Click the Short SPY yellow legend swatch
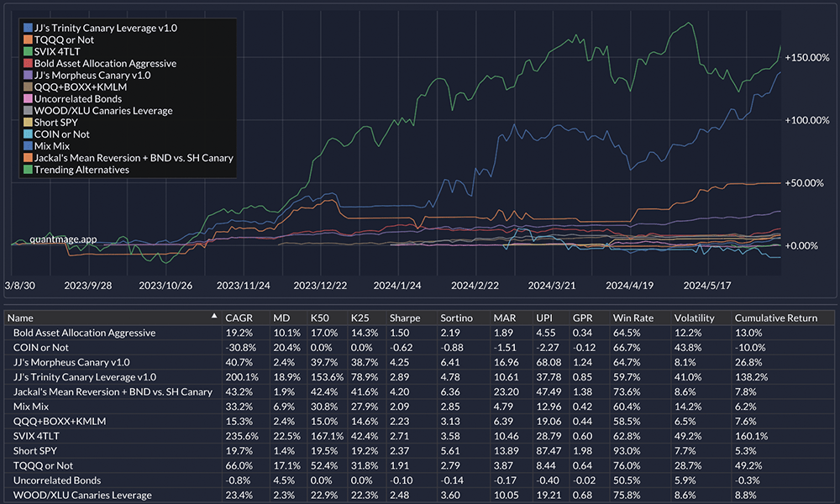The height and width of the screenshot is (504, 840). (28, 122)
